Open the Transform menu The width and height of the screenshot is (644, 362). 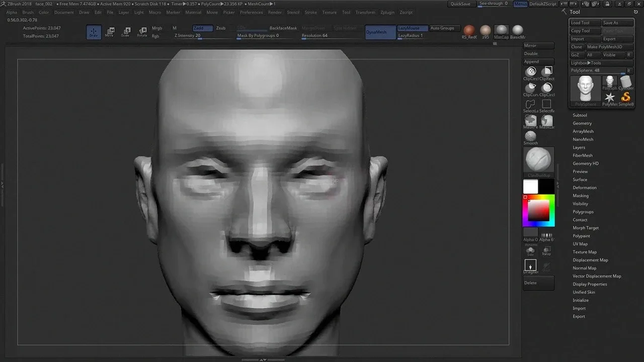point(365,12)
